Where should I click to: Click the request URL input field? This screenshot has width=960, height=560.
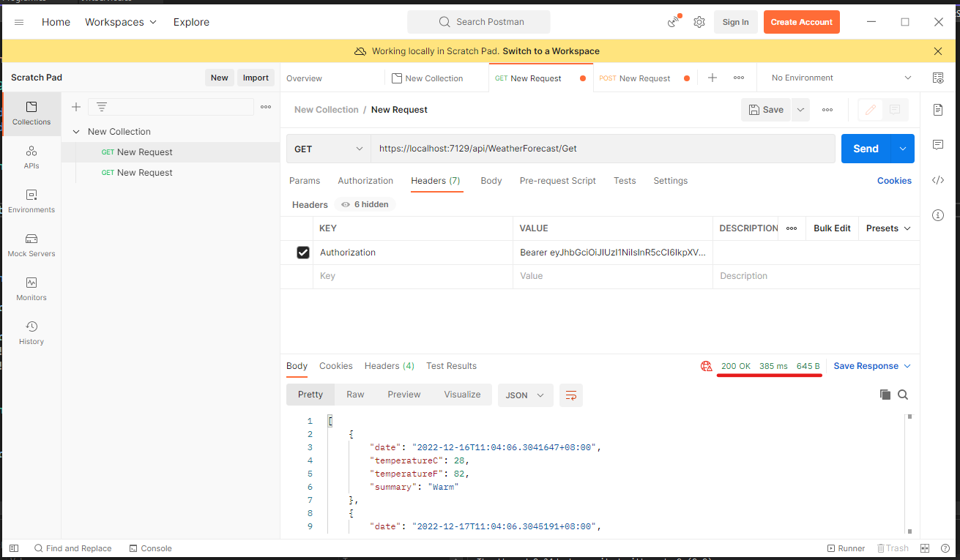pos(603,149)
